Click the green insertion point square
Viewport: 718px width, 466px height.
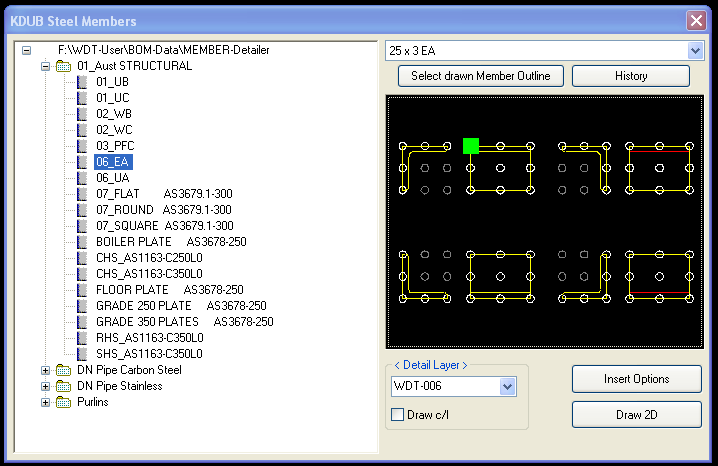(471, 146)
